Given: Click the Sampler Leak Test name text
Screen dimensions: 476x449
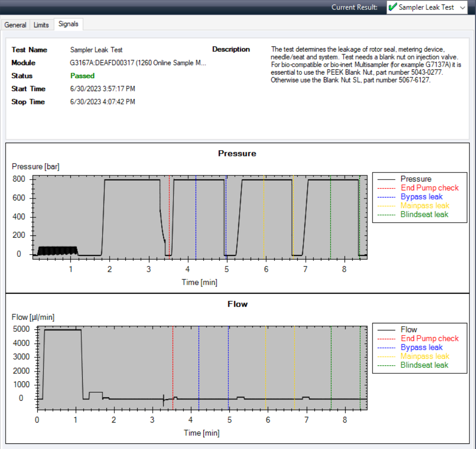Looking at the screenshot, I should (95, 50).
